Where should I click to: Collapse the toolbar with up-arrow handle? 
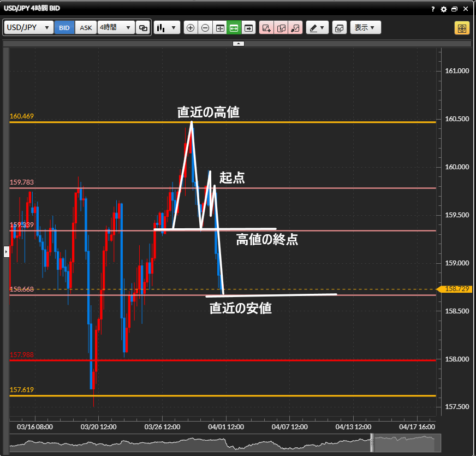click(238, 44)
